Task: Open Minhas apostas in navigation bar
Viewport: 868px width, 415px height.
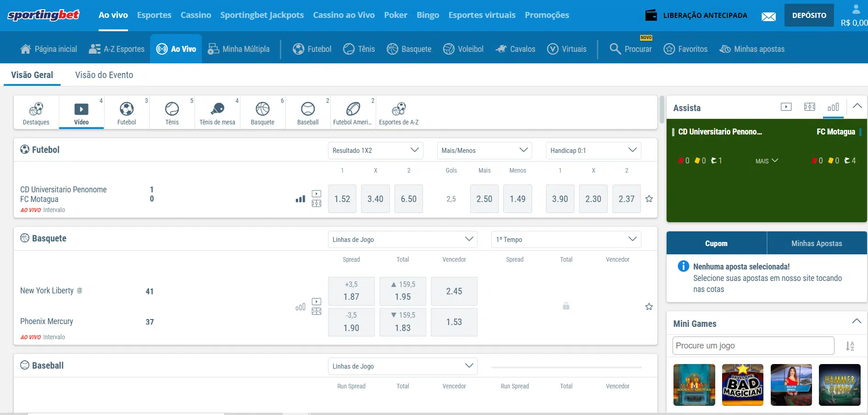Action: (x=752, y=49)
